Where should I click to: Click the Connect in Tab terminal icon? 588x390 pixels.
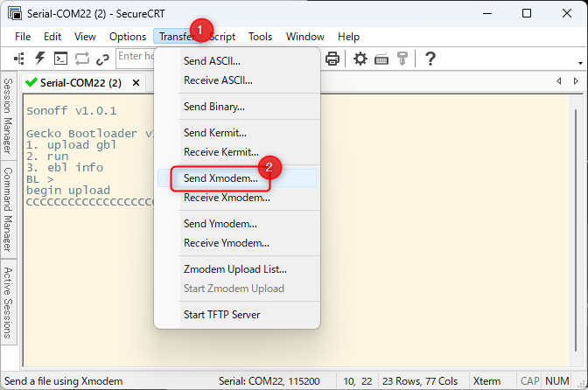tap(60, 59)
